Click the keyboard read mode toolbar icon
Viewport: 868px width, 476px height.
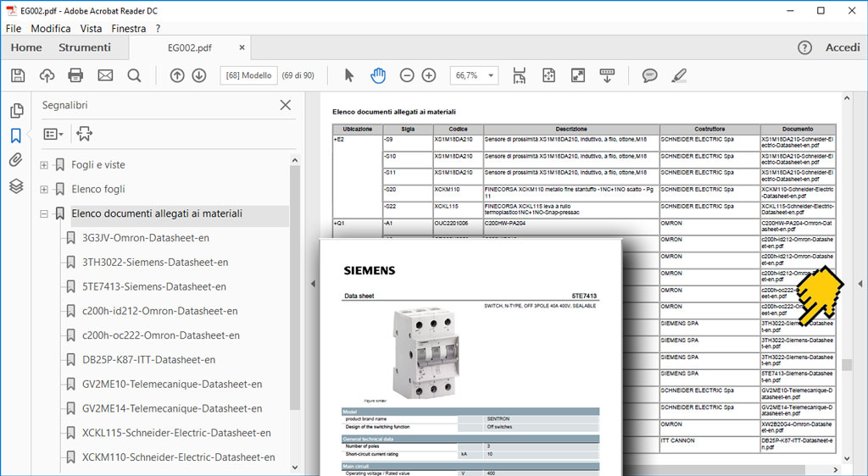coord(607,75)
